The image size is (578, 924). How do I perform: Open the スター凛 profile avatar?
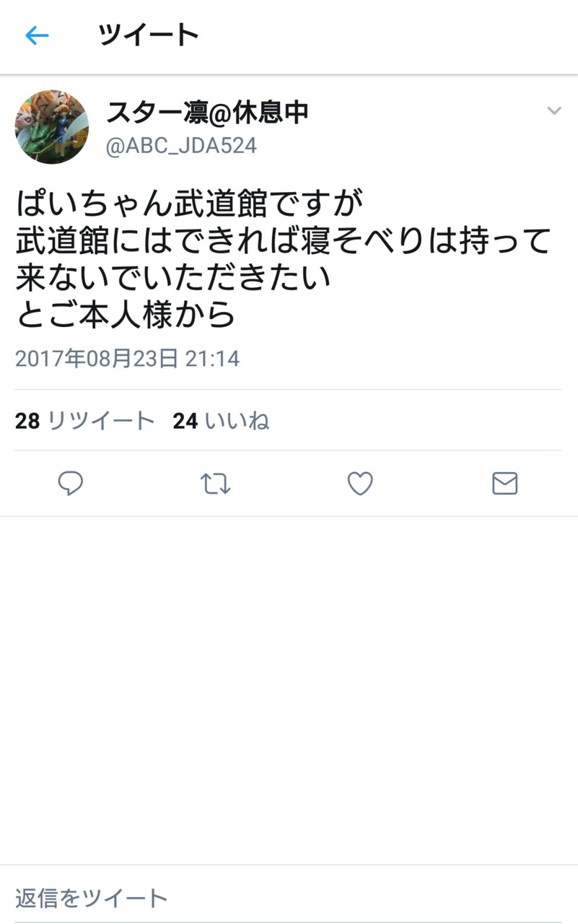click(52, 126)
